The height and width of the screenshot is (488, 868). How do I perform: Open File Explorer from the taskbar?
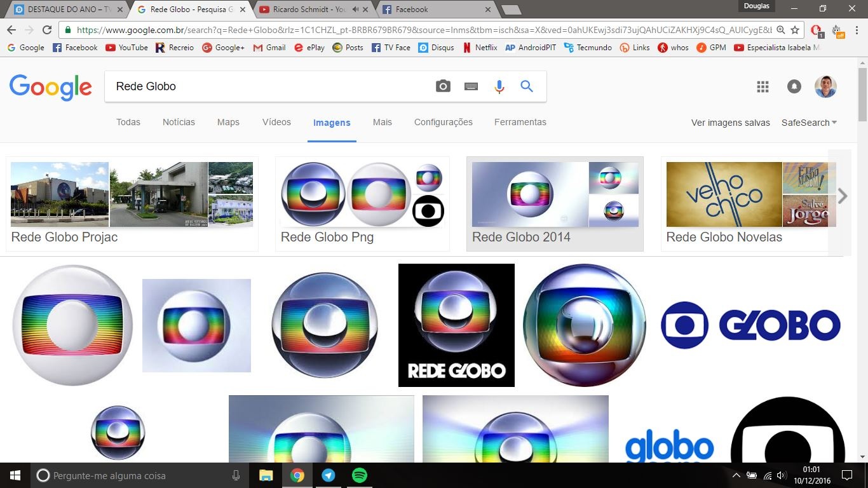(x=266, y=475)
